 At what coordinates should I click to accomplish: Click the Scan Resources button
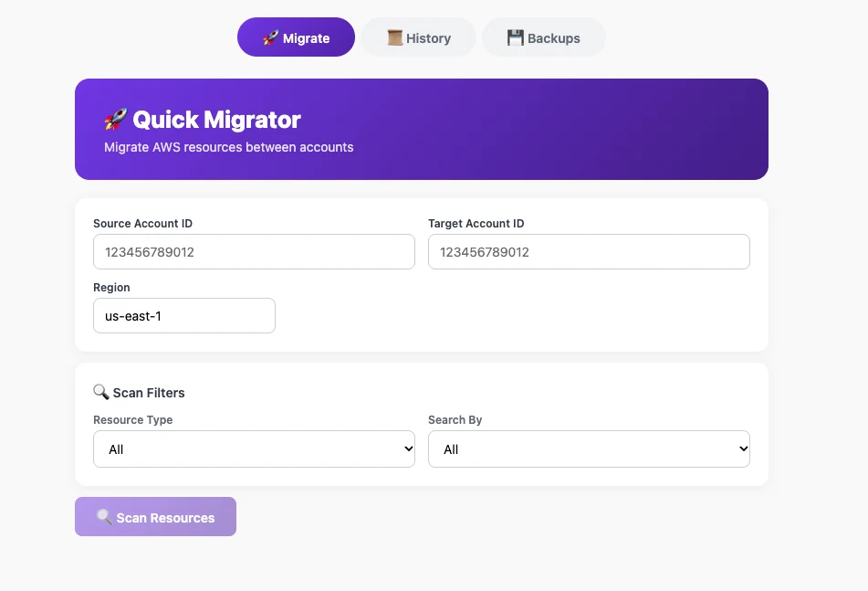tap(155, 517)
